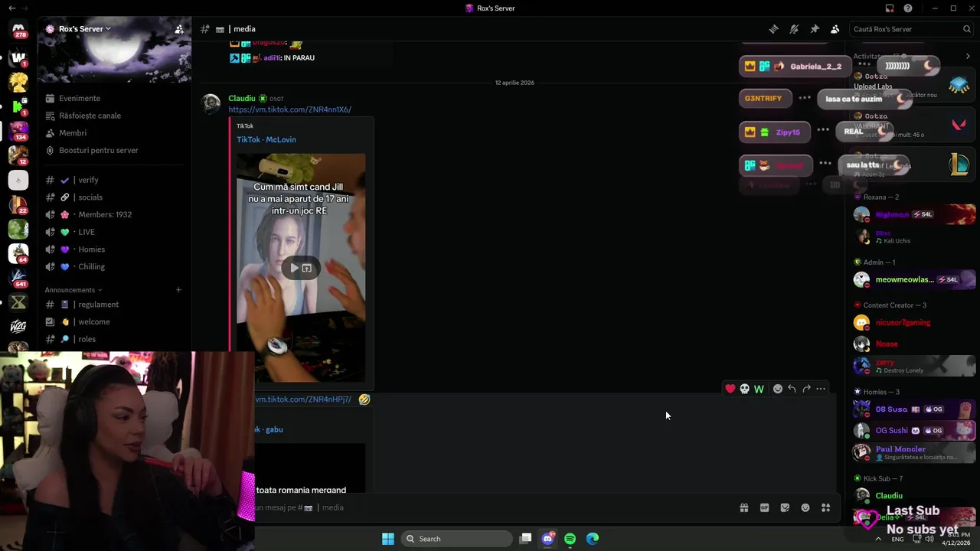
Task: Open the emoji picker in message bar
Action: (x=805, y=507)
